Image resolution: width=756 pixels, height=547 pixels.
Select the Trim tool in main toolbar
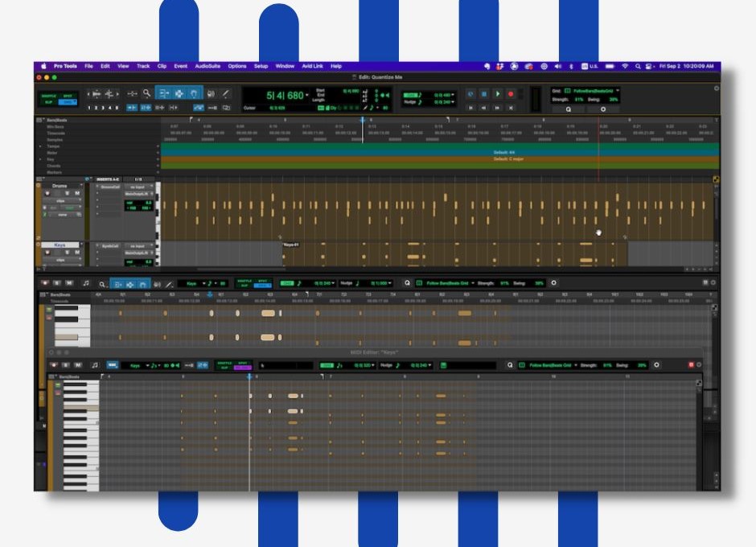(x=163, y=93)
